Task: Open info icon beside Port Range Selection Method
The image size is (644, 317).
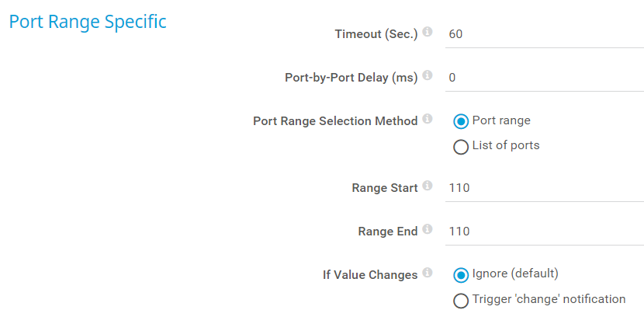Action: coord(428,120)
